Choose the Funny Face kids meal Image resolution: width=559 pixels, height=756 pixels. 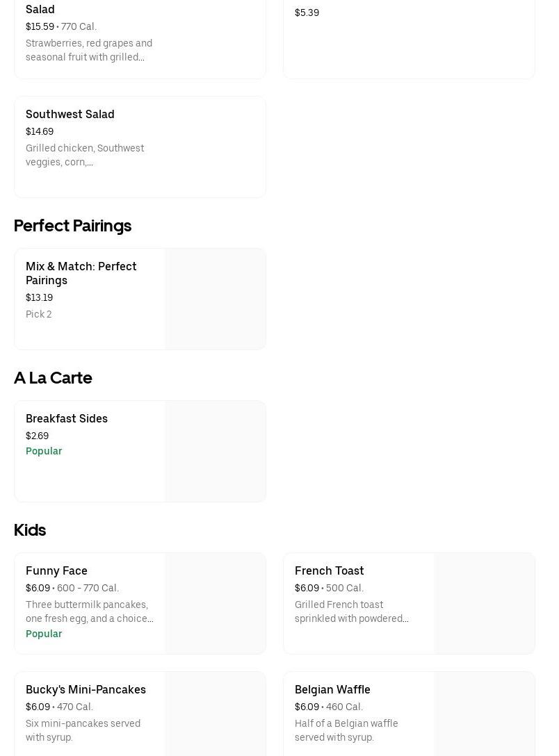pyautogui.click(x=140, y=604)
